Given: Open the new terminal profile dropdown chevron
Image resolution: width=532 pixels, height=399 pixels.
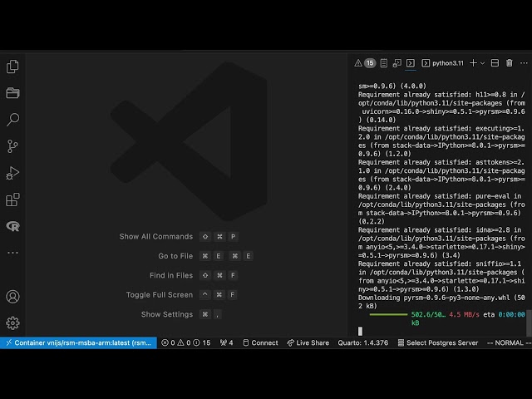Looking at the screenshot, I should click(x=482, y=63).
